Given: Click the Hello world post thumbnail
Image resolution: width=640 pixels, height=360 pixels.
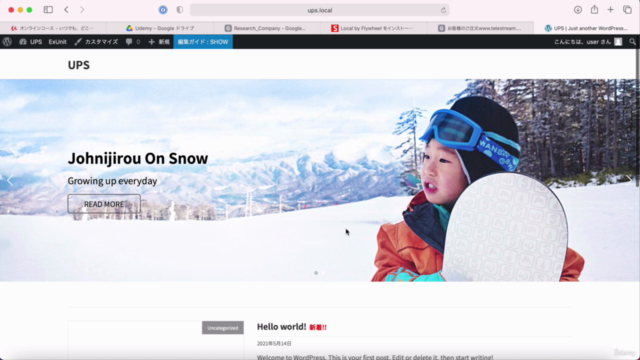Looking at the screenshot, I should pos(156,340).
